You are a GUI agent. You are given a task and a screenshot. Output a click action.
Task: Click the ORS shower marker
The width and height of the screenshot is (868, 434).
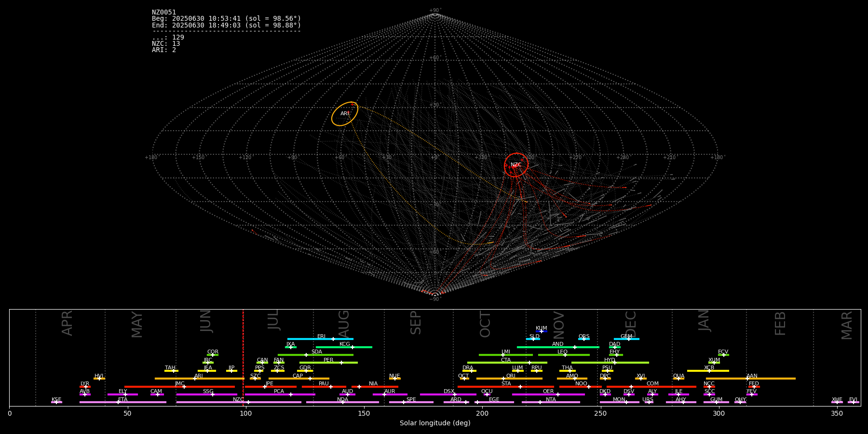tap(584, 339)
